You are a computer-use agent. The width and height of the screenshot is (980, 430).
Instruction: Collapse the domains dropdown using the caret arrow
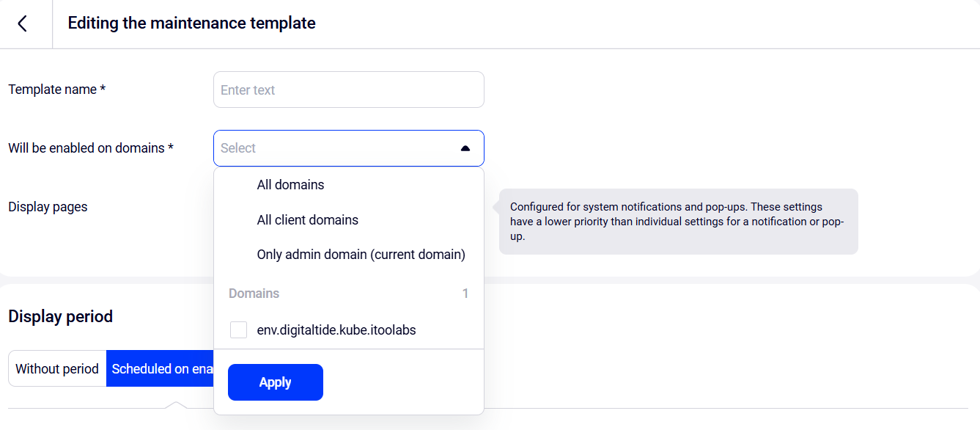click(x=465, y=148)
